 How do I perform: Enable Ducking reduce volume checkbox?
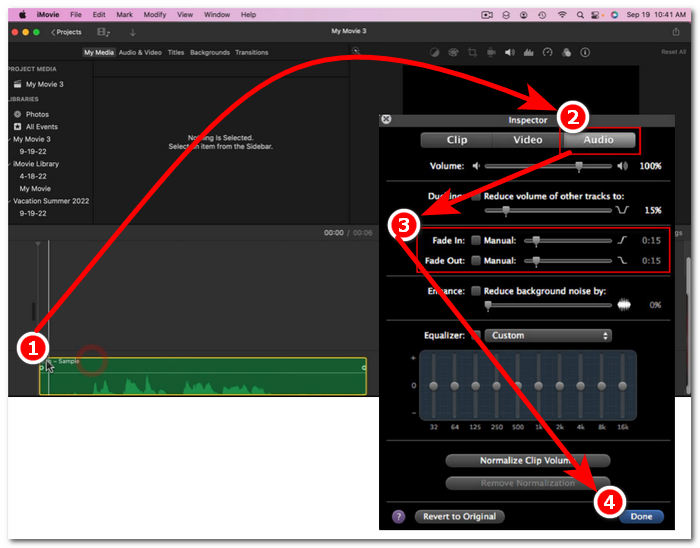pyautogui.click(x=476, y=196)
